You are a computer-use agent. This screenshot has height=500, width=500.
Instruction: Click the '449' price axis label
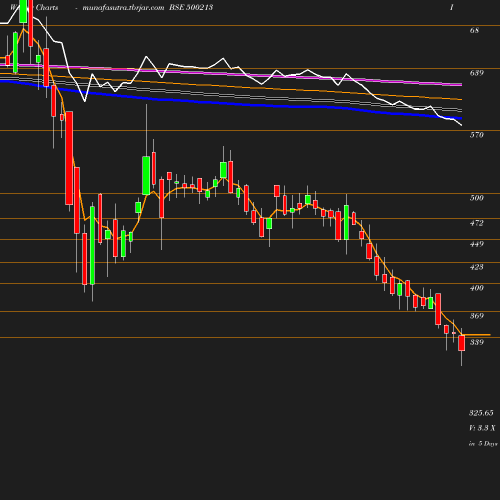[477, 244]
